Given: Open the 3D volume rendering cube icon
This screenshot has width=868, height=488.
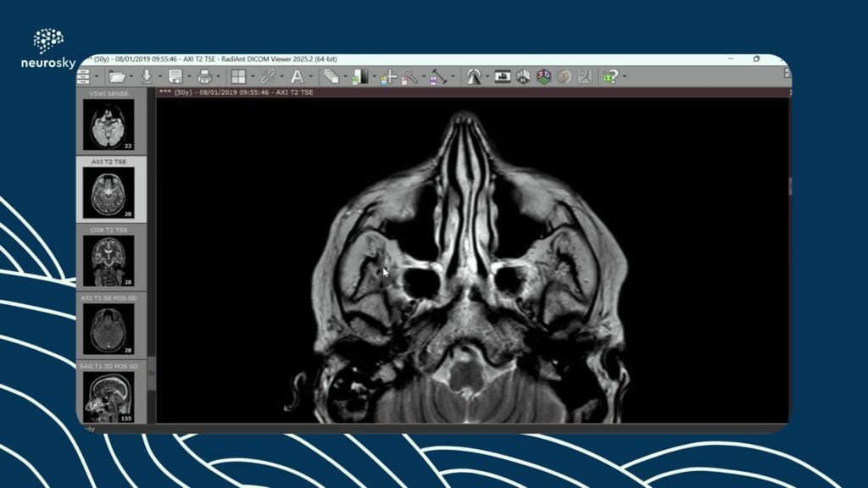Looking at the screenshot, I should click(543, 77).
